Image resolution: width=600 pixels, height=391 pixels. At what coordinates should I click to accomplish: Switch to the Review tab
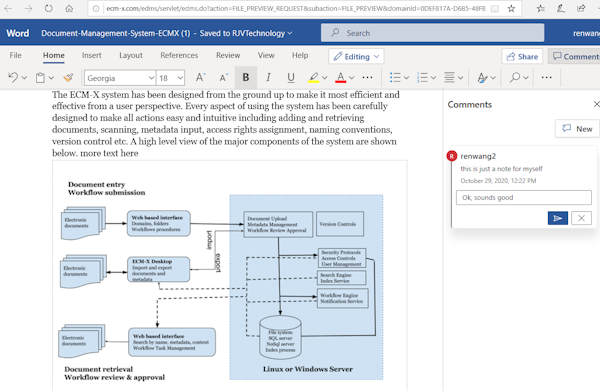coord(228,55)
